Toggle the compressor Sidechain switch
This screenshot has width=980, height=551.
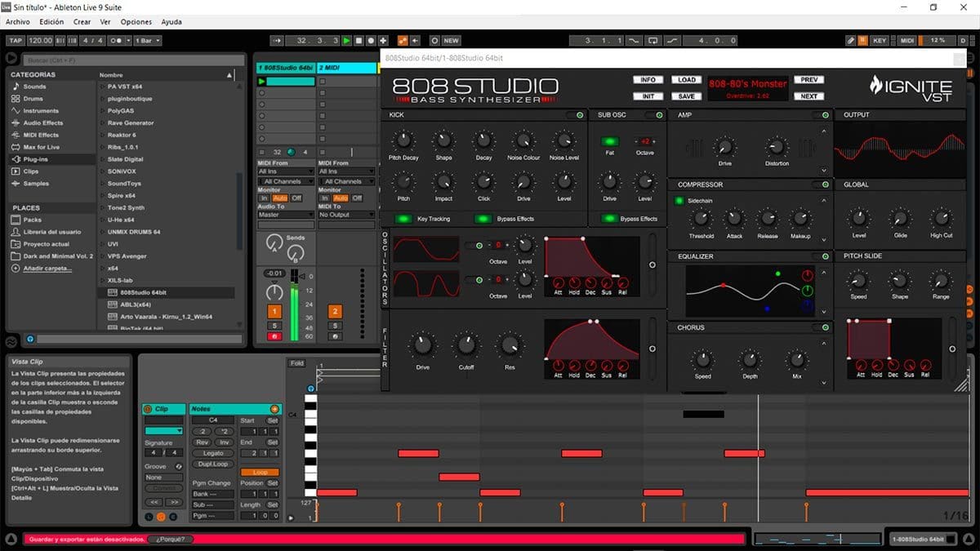(x=679, y=200)
